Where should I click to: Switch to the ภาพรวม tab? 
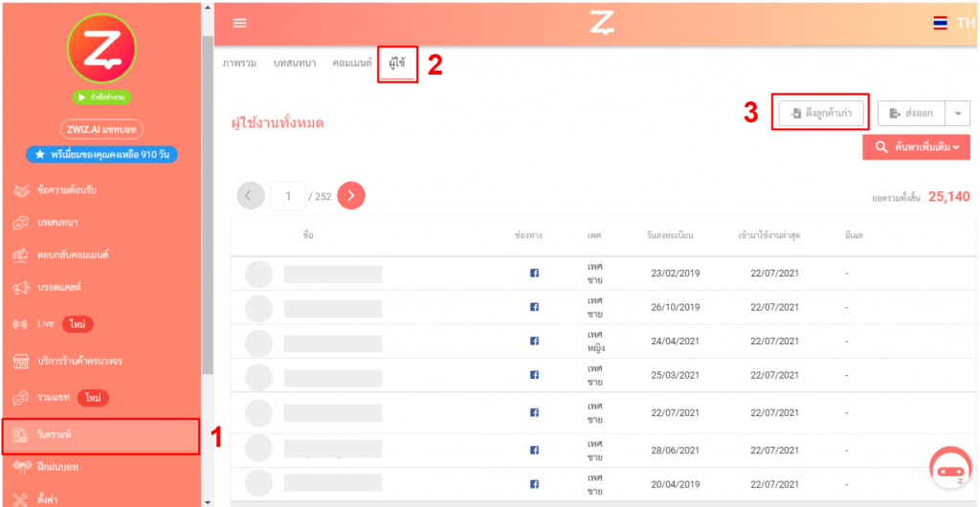[x=239, y=63]
